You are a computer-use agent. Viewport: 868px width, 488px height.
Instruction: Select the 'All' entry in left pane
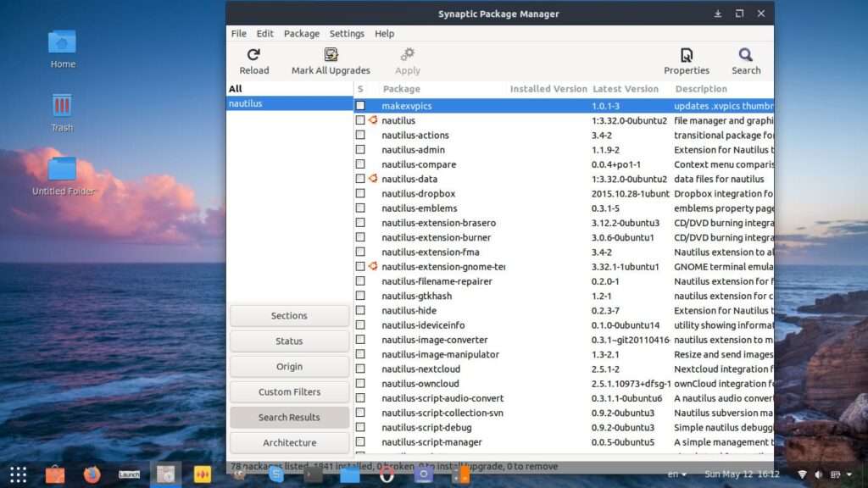pos(290,88)
